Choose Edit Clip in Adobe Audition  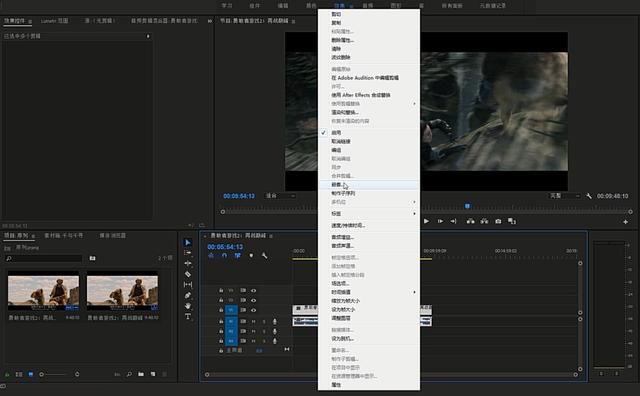(369, 78)
